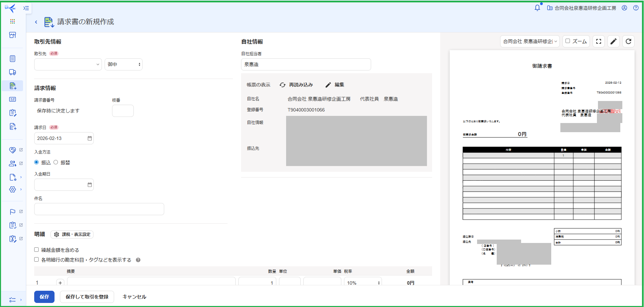Check 繰越金額を含める option
644x307 pixels.
click(37, 250)
